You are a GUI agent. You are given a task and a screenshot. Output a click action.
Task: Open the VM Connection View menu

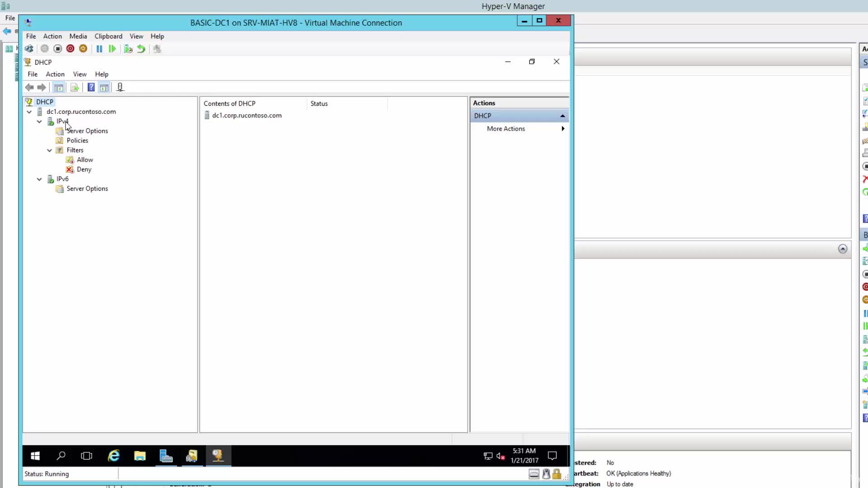coord(137,36)
